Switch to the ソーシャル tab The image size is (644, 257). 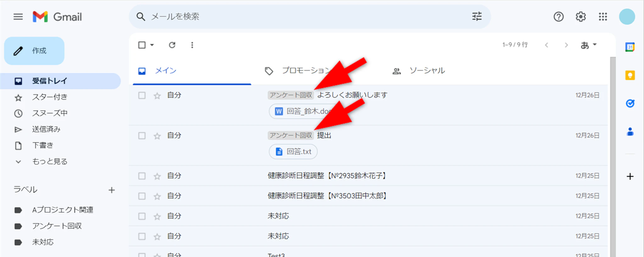427,70
